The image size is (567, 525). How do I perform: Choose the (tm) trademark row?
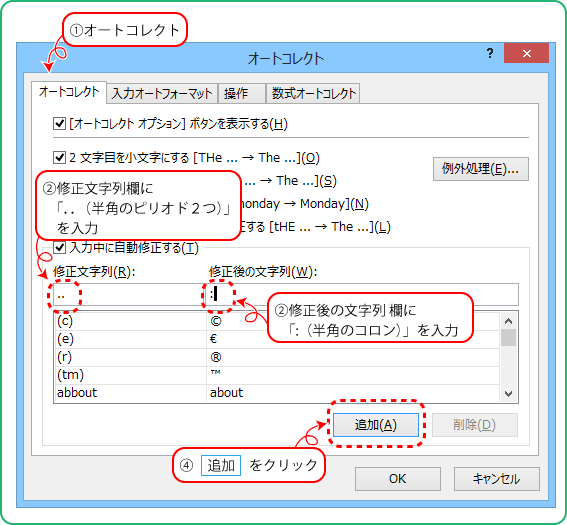pos(277,375)
